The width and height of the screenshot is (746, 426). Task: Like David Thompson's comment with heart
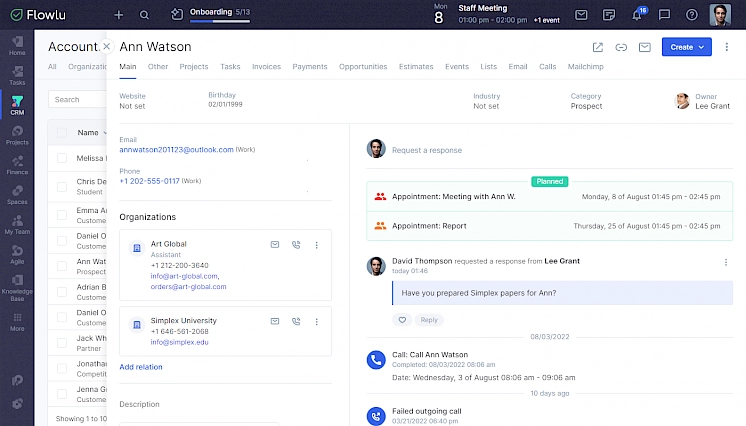point(402,320)
